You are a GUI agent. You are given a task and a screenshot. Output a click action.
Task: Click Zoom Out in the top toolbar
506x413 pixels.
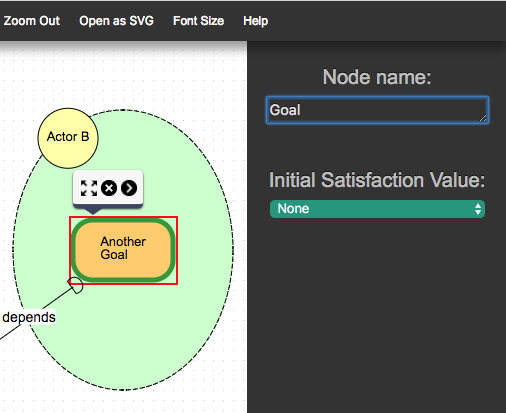(x=32, y=21)
